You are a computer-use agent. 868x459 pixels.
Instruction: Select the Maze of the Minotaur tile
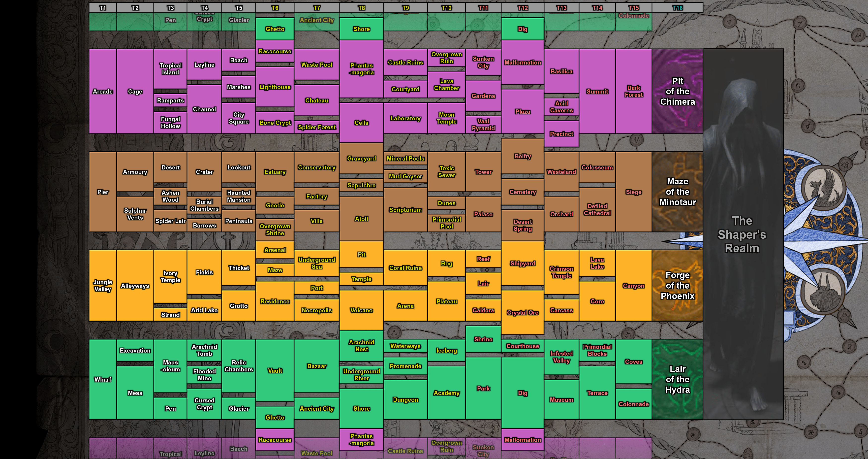click(x=677, y=192)
